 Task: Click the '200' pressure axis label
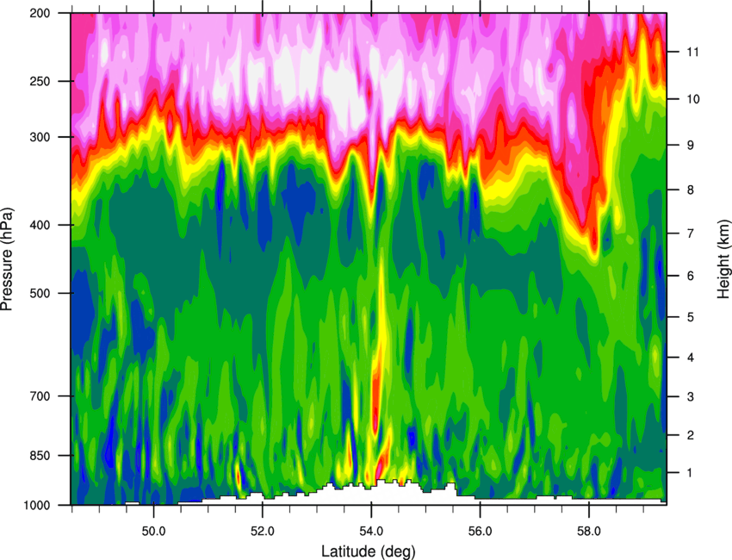point(40,13)
